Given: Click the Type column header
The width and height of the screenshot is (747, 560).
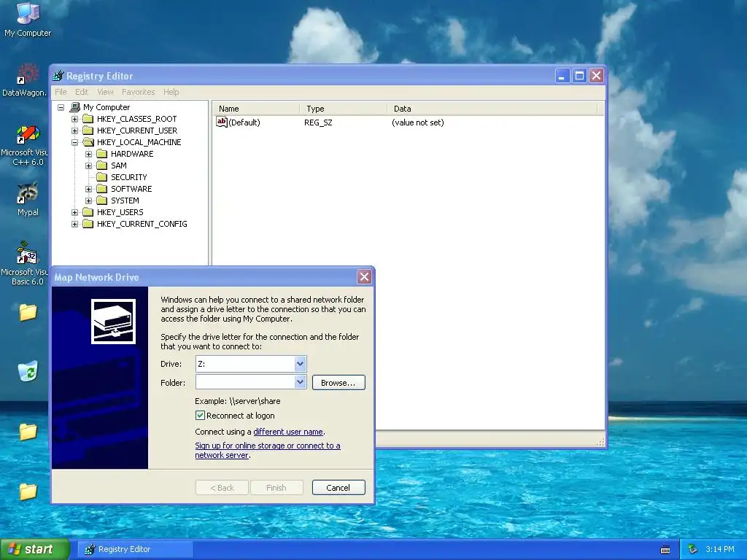Looking at the screenshot, I should (x=344, y=109).
